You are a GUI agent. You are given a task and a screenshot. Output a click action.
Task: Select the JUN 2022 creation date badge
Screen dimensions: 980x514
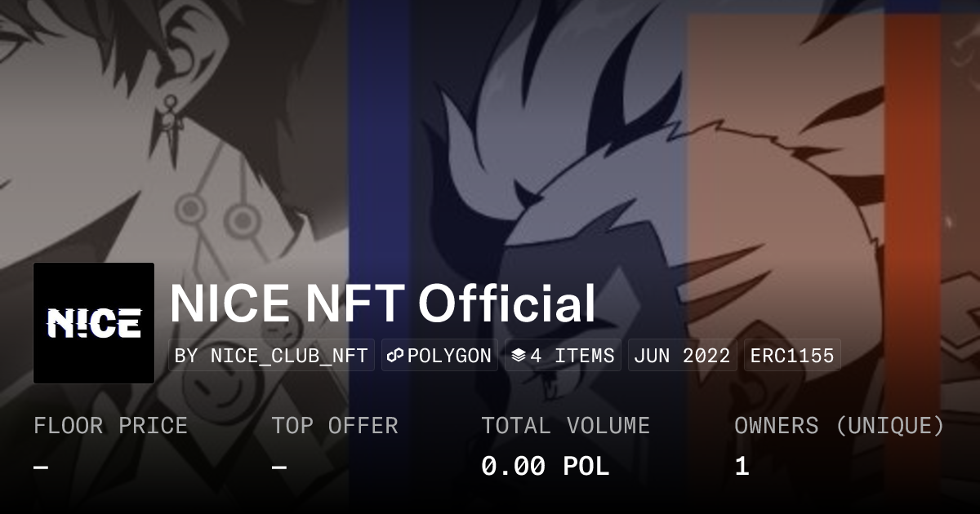(682, 356)
